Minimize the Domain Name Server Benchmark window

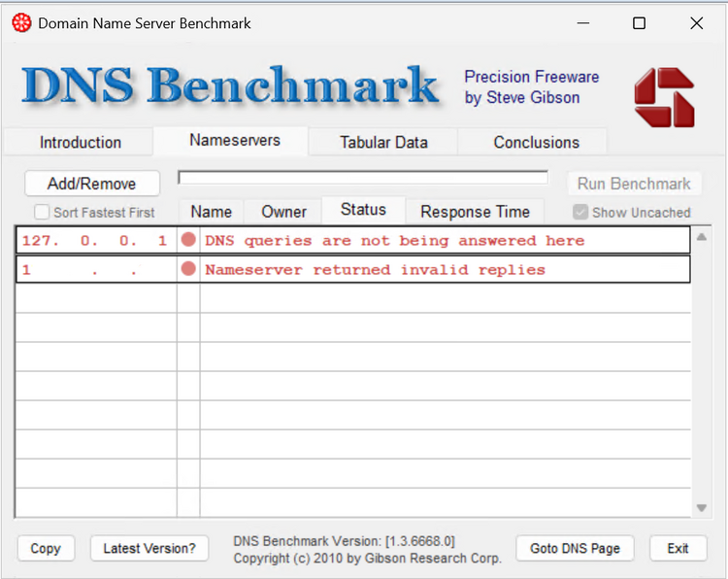tap(583, 22)
